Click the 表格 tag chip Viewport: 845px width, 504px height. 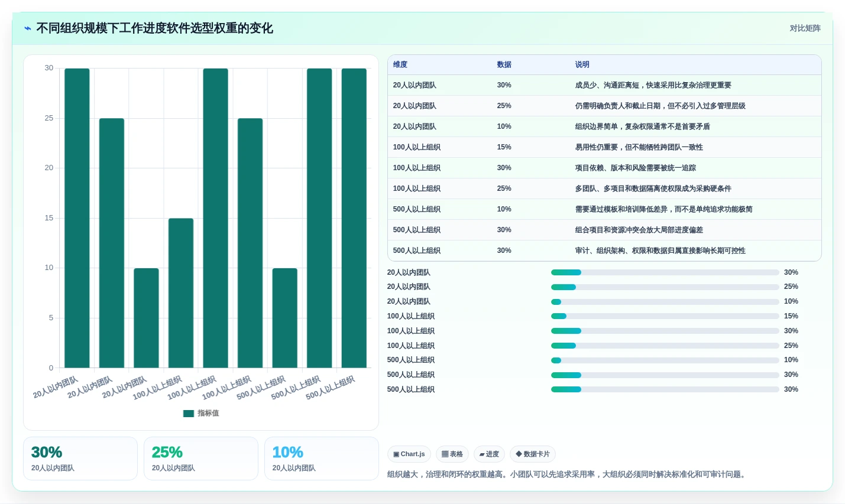[x=452, y=454]
